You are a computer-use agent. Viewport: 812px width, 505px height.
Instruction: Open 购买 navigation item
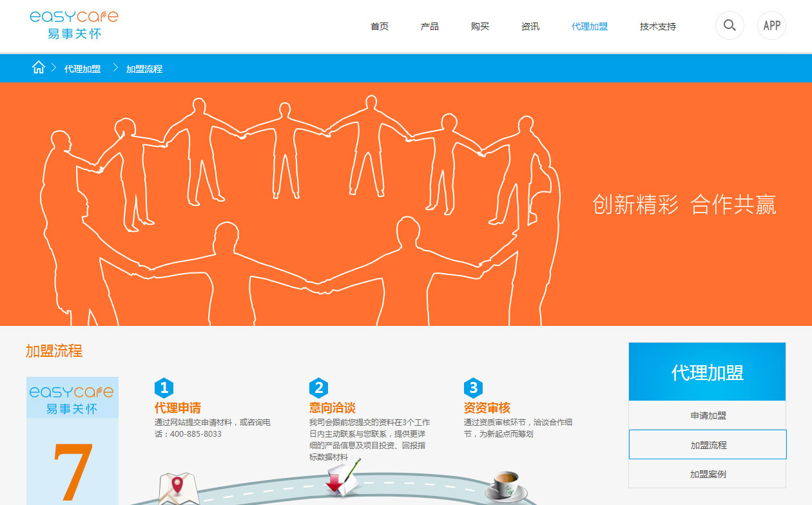pos(480,26)
